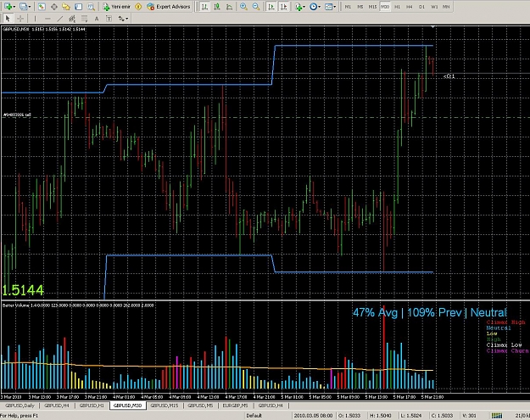The height and width of the screenshot is (420, 530).
Task: Select the H4 timeframe
Action: 410,7
